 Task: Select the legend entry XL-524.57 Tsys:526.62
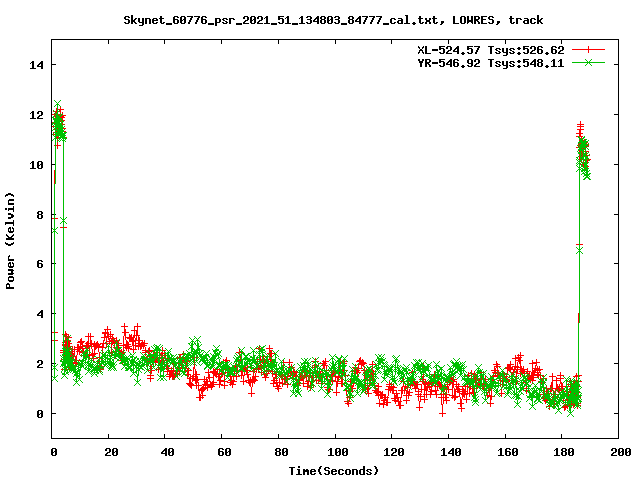coord(491,50)
